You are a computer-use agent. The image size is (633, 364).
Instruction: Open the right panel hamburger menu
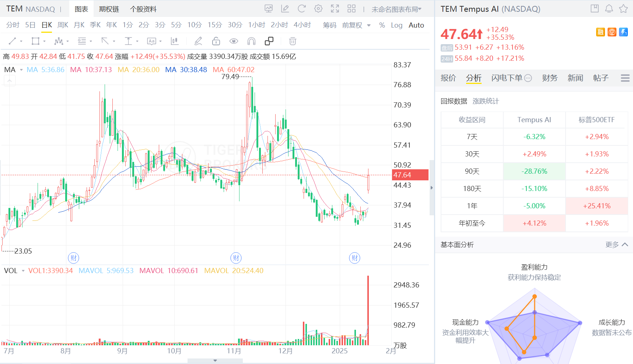pyautogui.click(x=625, y=78)
